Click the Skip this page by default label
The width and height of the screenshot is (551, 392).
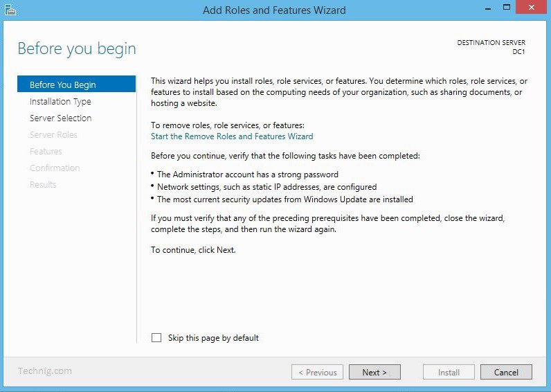click(x=213, y=338)
